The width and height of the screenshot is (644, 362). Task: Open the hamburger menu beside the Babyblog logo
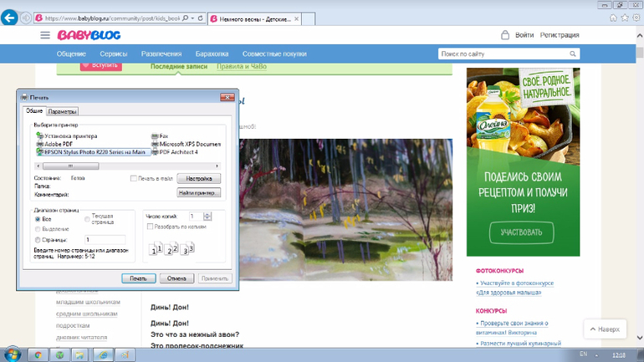coord(45,35)
